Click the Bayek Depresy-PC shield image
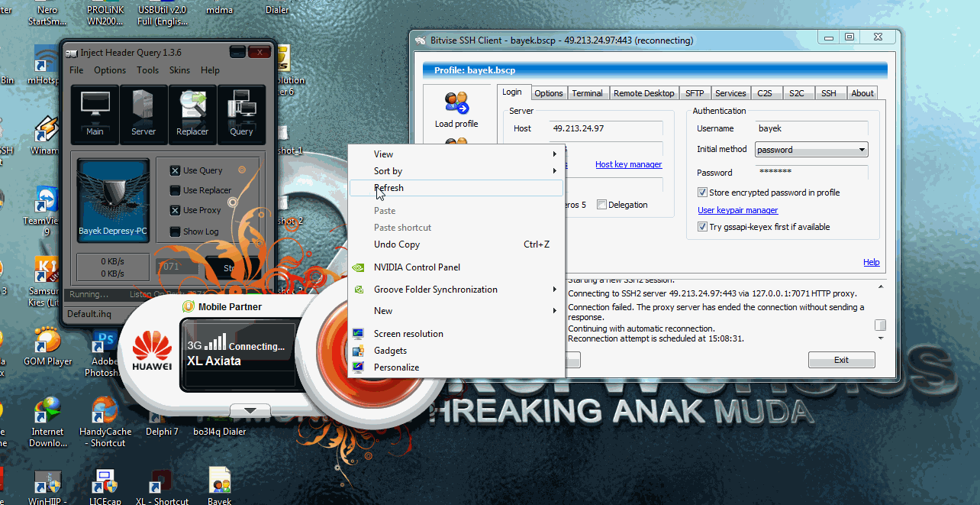The height and width of the screenshot is (505, 980). [113, 200]
